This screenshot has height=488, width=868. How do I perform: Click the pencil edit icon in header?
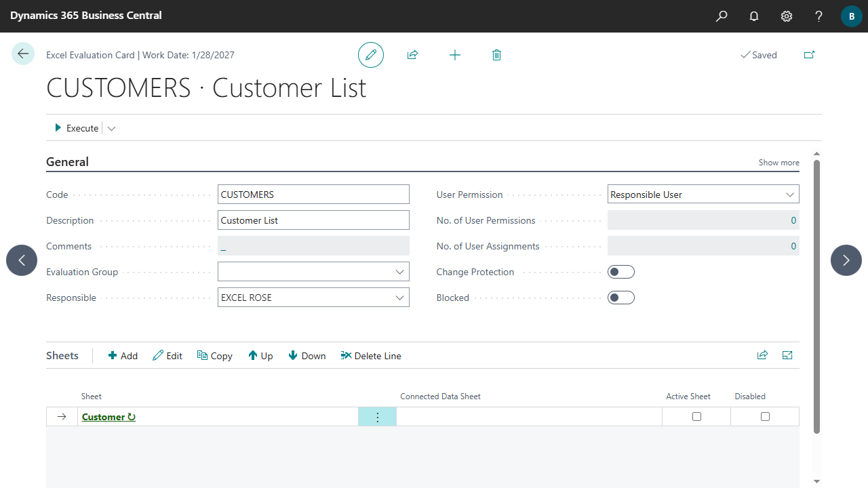(371, 55)
